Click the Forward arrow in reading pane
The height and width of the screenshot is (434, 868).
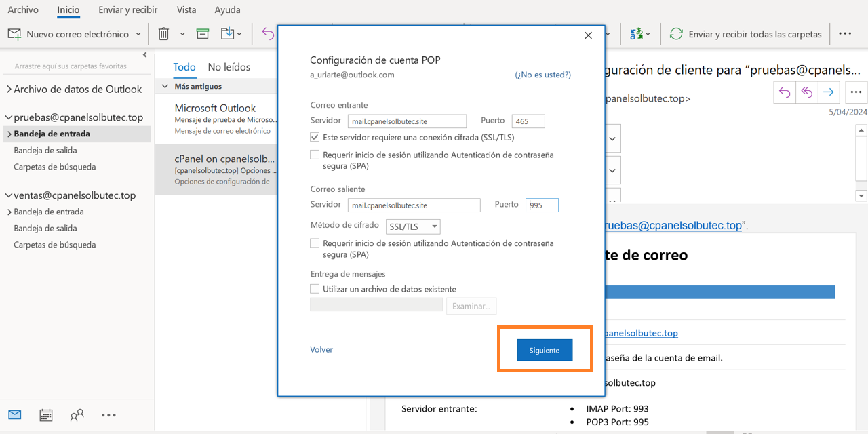[828, 92]
